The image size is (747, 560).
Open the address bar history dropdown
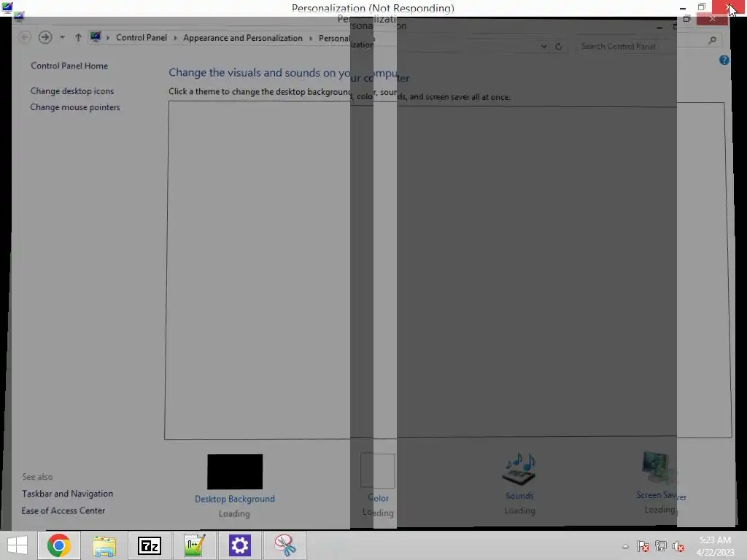click(543, 47)
